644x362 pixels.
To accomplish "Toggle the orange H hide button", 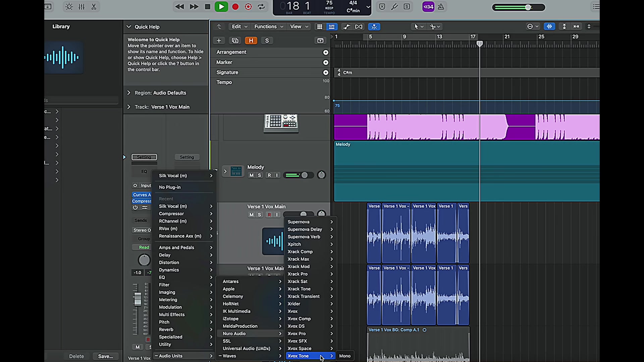I will click(x=251, y=41).
